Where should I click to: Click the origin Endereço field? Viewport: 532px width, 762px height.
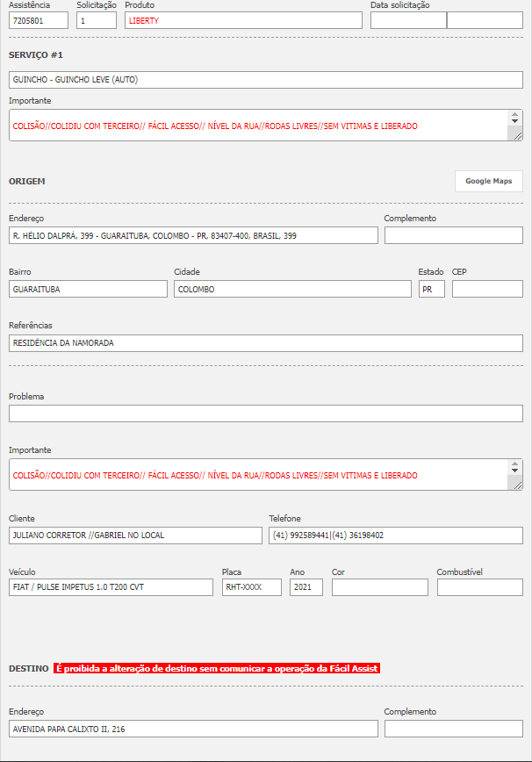coord(193,235)
